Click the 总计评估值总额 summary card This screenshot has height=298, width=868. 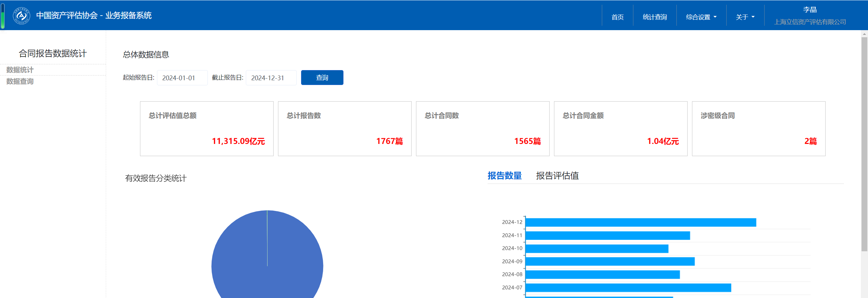[207, 129]
